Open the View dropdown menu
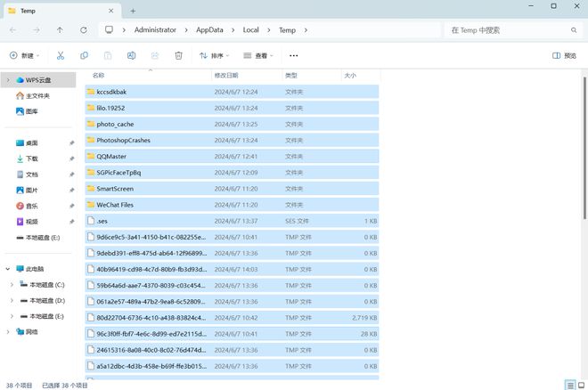This screenshot has height=390, width=588. coord(258,55)
